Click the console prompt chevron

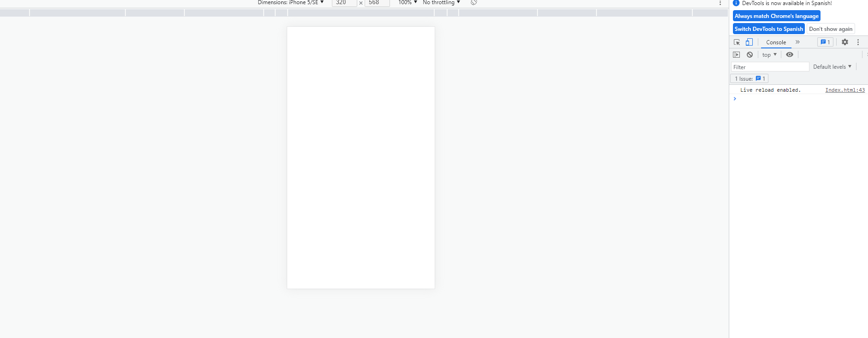[x=735, y=99]
